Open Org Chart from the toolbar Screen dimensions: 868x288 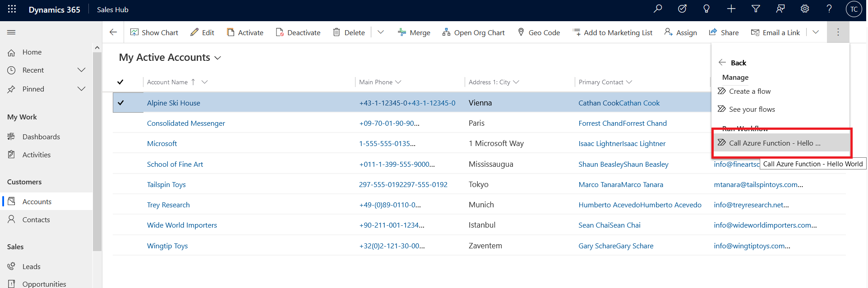[473, 32]
